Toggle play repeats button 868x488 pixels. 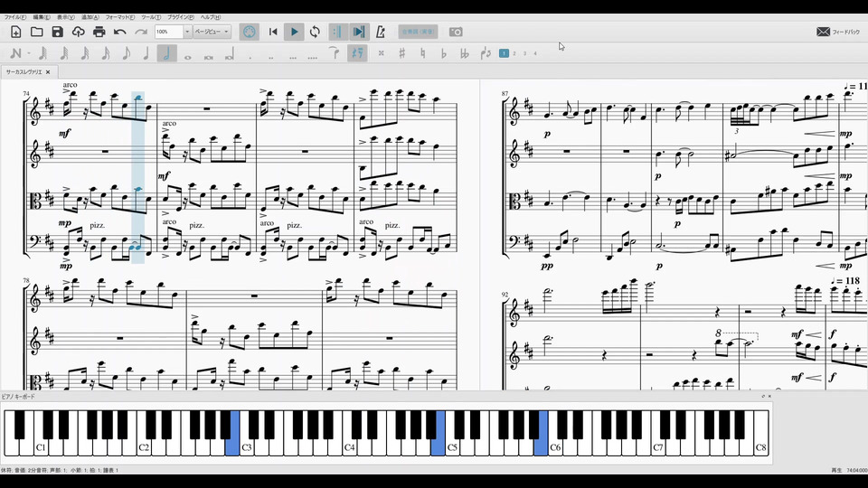pyautogui.click(x=337, y=32)
